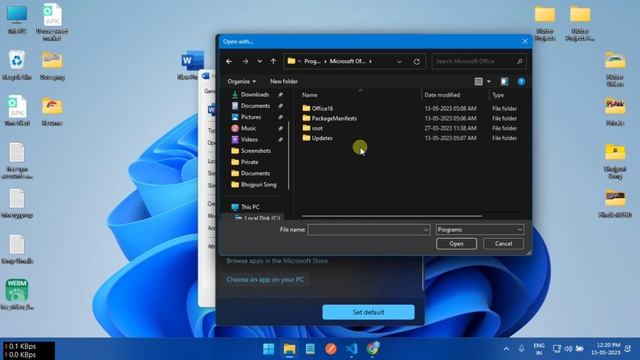Expand address bar history dropdown
640x360 pixels.
399,62
